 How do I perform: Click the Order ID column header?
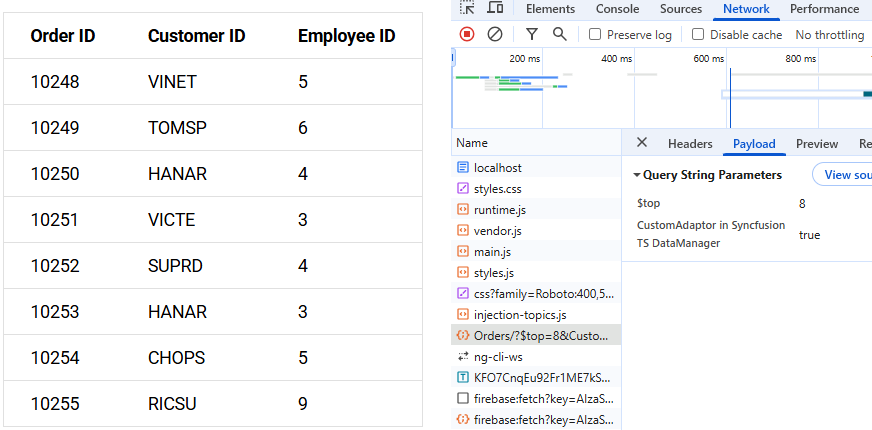pyautogui.click(x=63, y=36)
